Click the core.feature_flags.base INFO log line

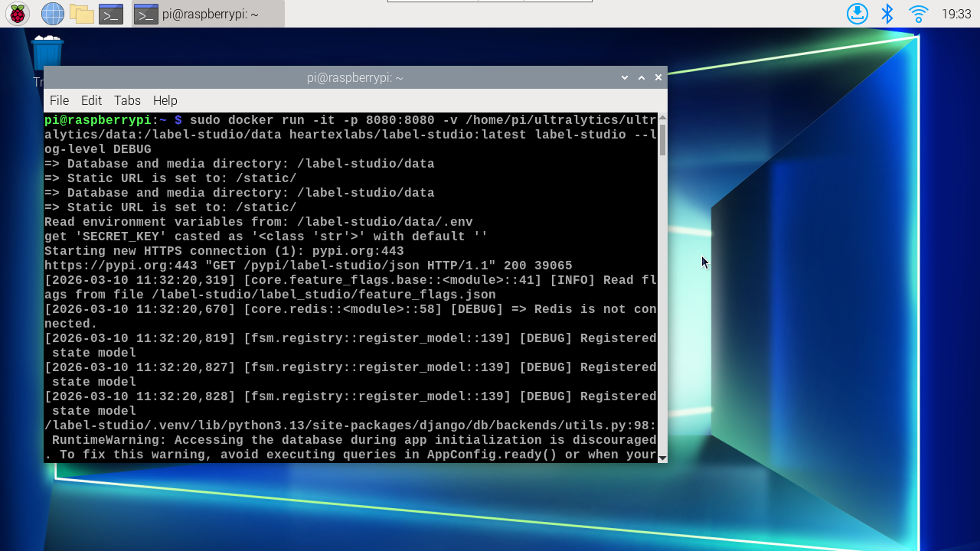351,288
